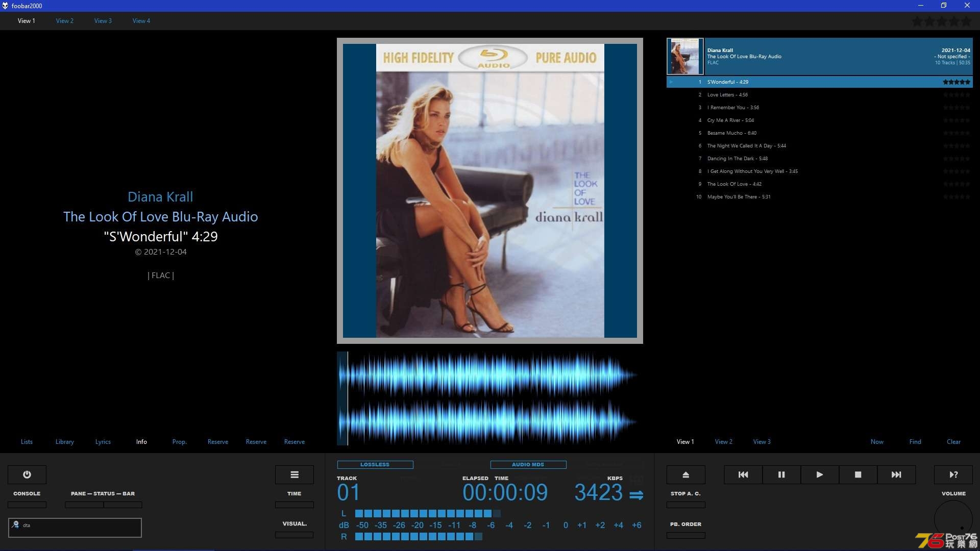
Task: Select 'I Get Along Without You Very Well'
Action: point(819,171)
